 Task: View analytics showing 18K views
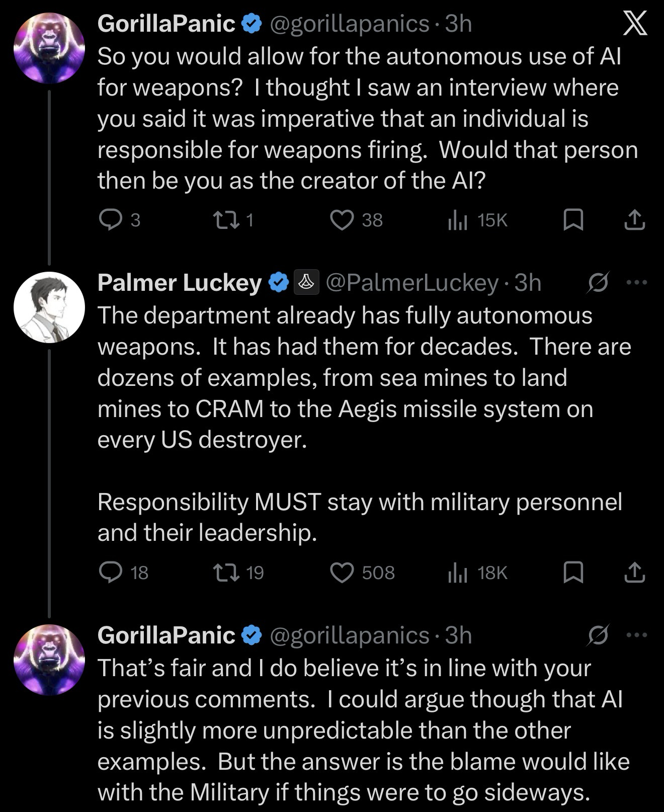tap(458, 573)
